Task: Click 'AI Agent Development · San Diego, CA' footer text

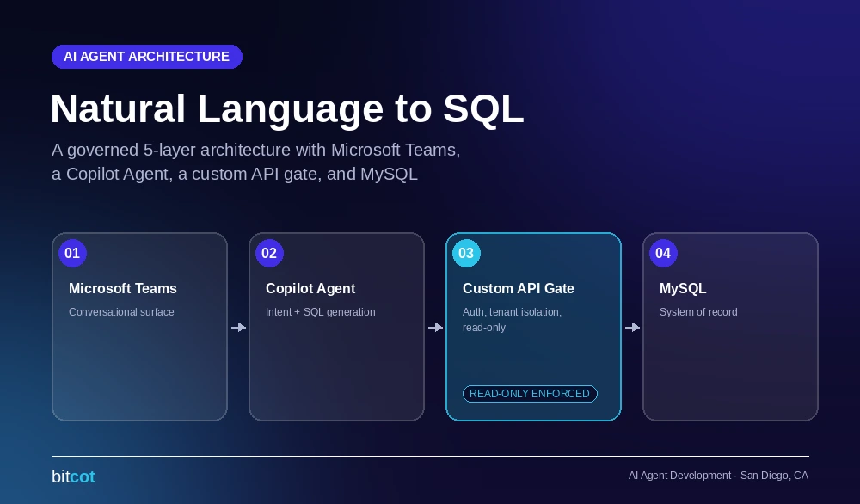Action: pos(718,476)
